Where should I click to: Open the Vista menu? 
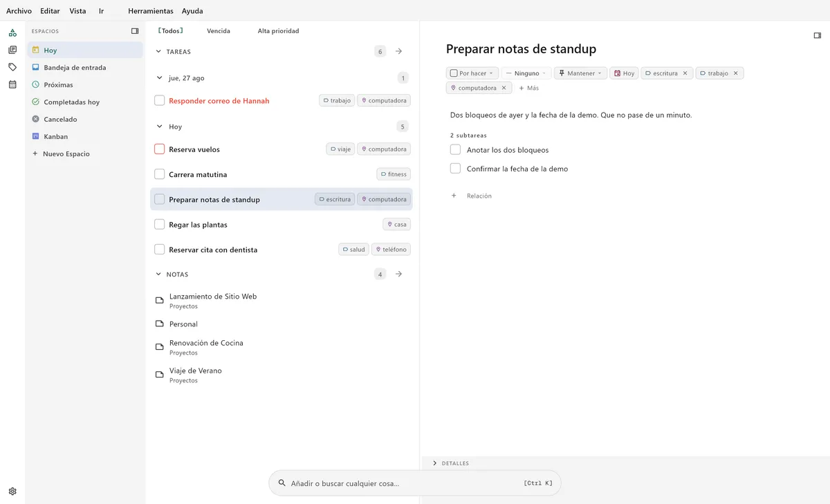77,11
